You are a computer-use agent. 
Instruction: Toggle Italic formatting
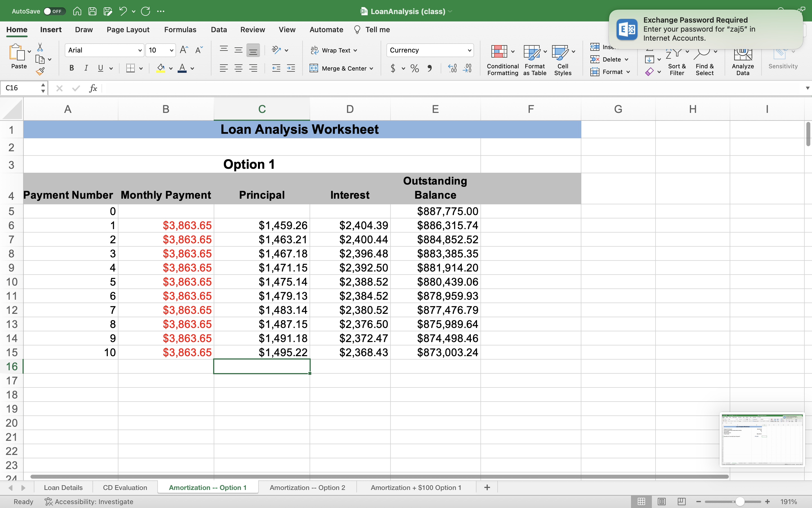pyautogui.click(x=86, y=68)
